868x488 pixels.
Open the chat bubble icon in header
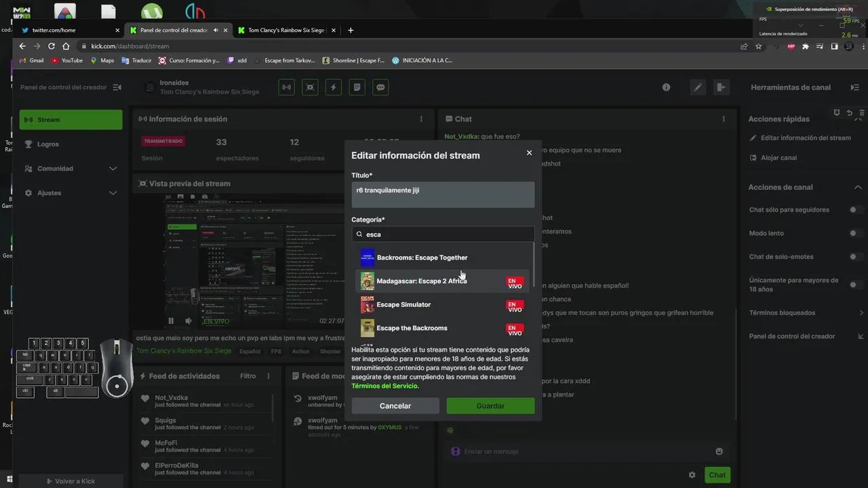pos(380,87)
